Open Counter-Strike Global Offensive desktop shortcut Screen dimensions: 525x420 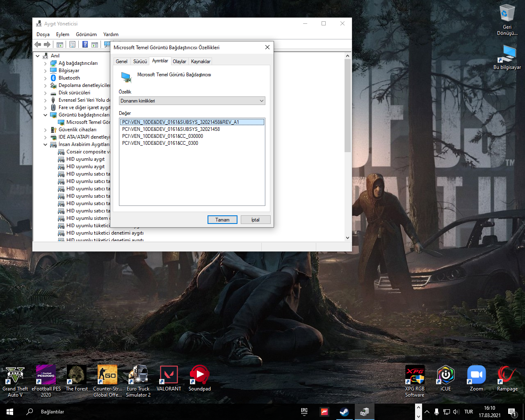(107, 381)
